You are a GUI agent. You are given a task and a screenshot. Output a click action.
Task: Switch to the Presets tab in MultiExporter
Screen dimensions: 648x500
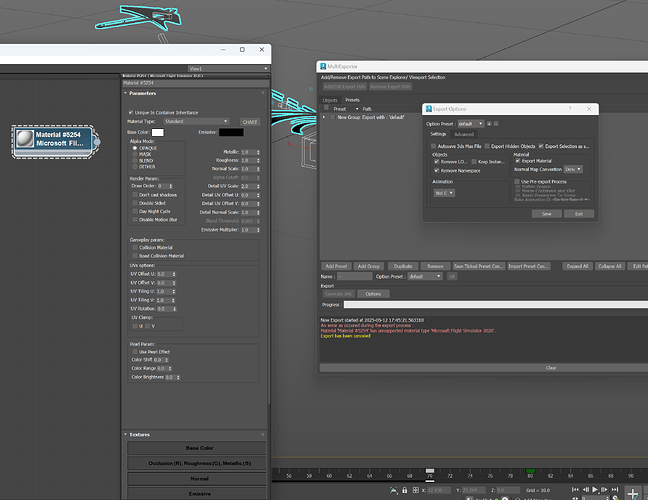352,100
